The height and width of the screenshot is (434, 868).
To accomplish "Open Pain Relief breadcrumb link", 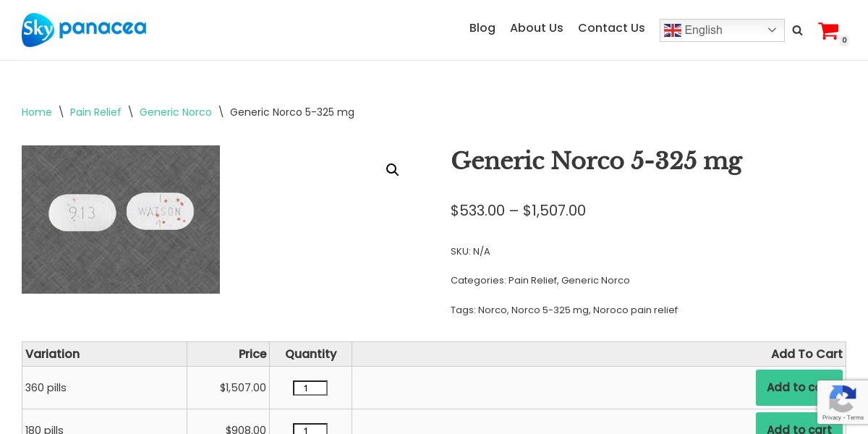I will click(x=95, y=112).
